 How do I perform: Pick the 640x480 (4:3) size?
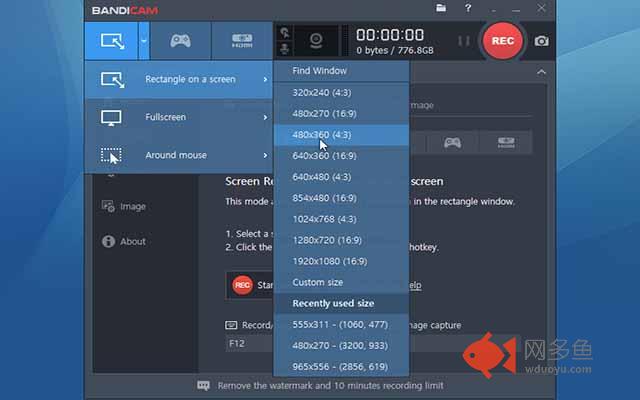point(341,177)
